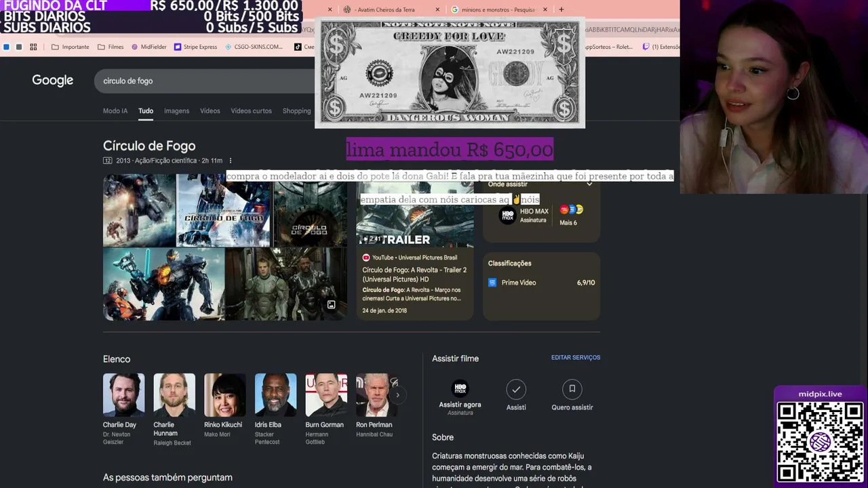The width and height of the screenshot is (868, 488).
Task: Select the Tudo search tab
Action: (146, 111)
